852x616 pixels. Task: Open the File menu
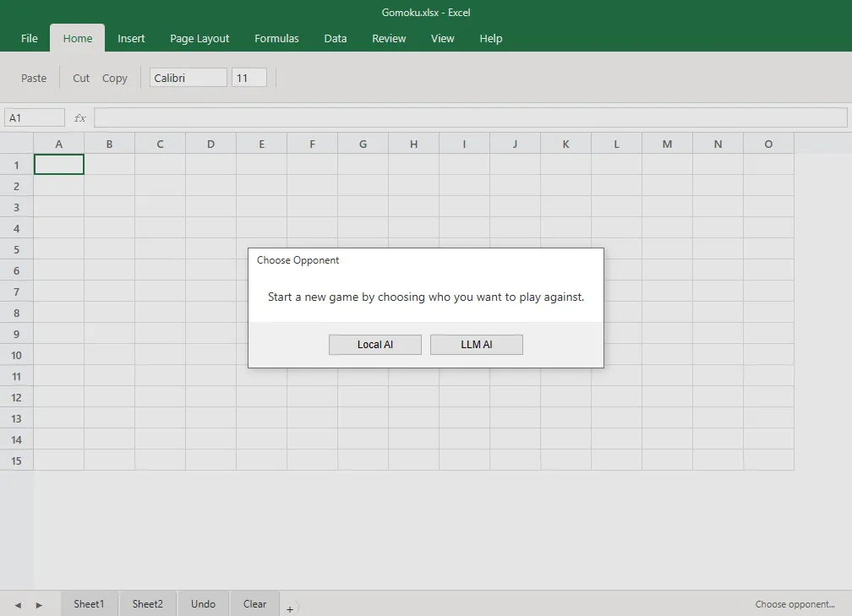(30, 39)
